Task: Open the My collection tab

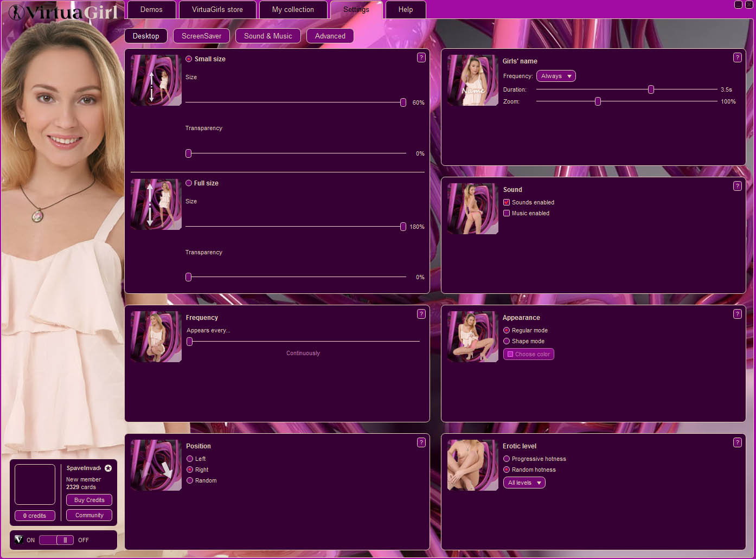Action: 293,10
